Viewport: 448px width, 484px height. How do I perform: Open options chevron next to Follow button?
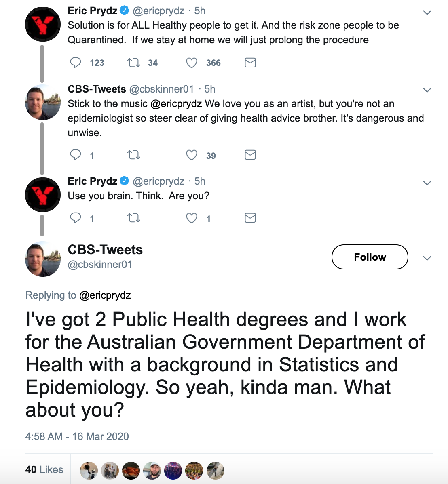click(427, 258)
